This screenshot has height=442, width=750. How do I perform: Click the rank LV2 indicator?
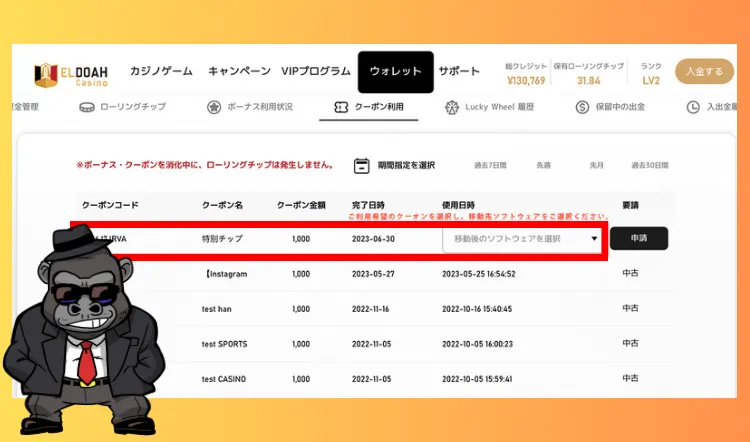click(651, 80)
